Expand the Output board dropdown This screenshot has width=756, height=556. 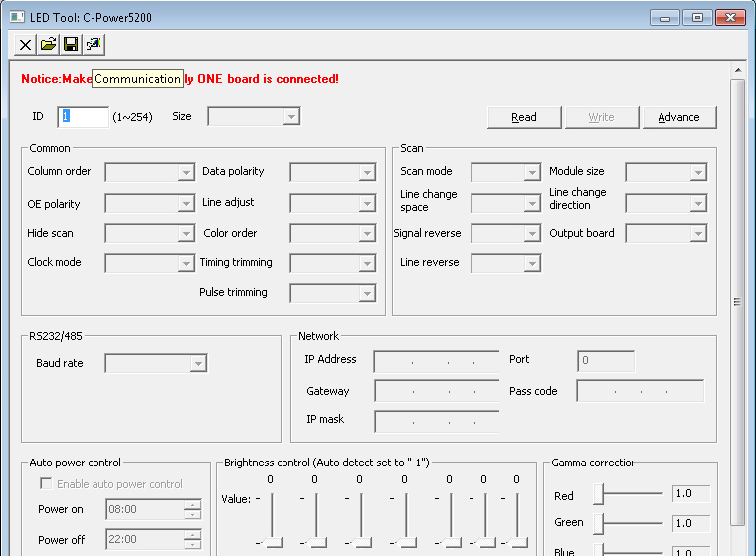point(666,233)
